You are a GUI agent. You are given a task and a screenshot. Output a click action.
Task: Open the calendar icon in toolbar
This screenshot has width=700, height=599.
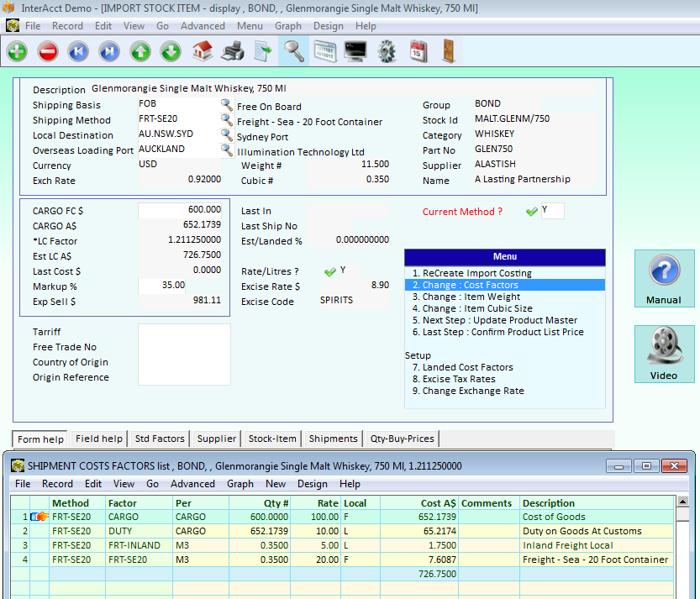(x=418, y=51)
